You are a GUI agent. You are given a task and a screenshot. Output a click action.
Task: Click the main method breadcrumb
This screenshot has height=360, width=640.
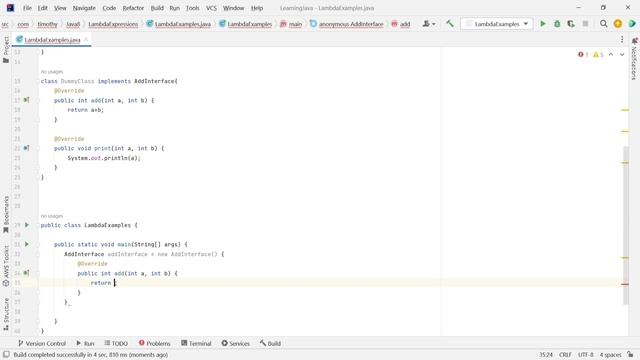[291, 24]
